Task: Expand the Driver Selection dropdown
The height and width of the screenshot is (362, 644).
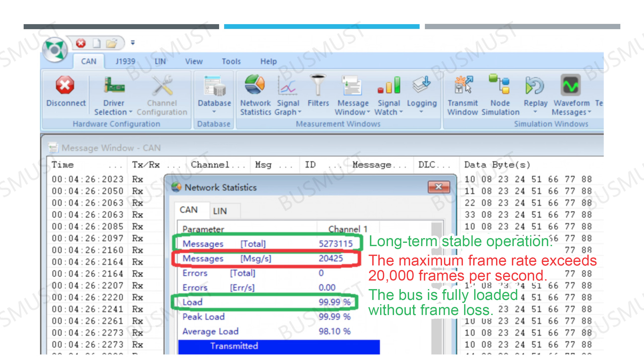Action: [131, 112]
